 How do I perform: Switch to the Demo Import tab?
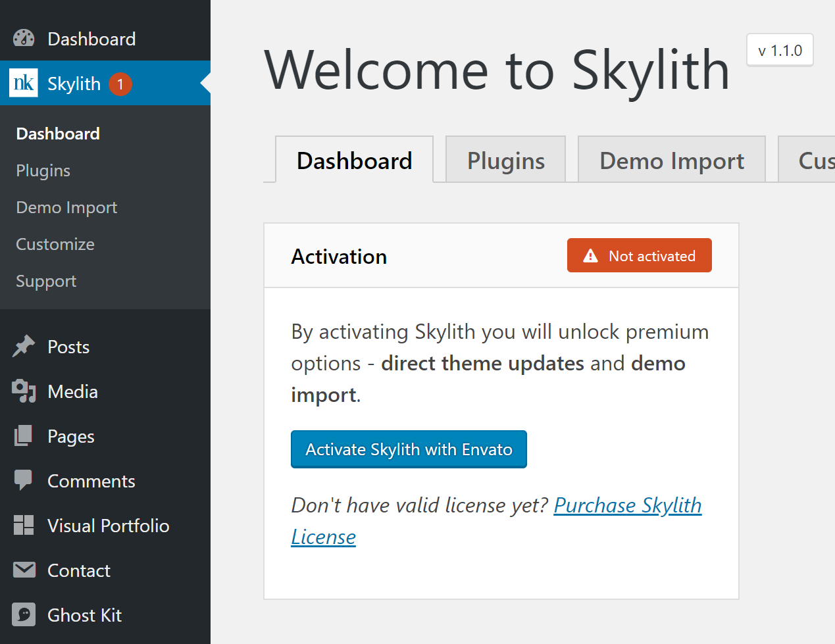pyautogui.click(x=672, y=160)
